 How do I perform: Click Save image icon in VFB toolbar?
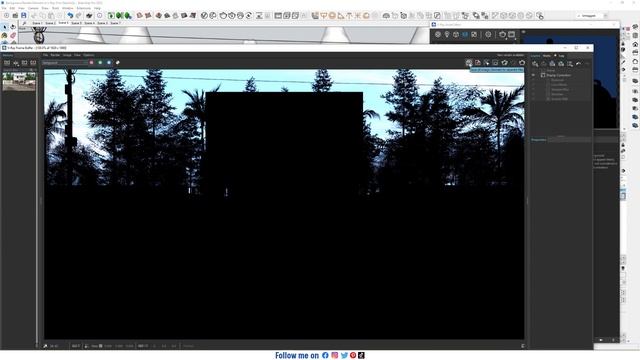469,62
